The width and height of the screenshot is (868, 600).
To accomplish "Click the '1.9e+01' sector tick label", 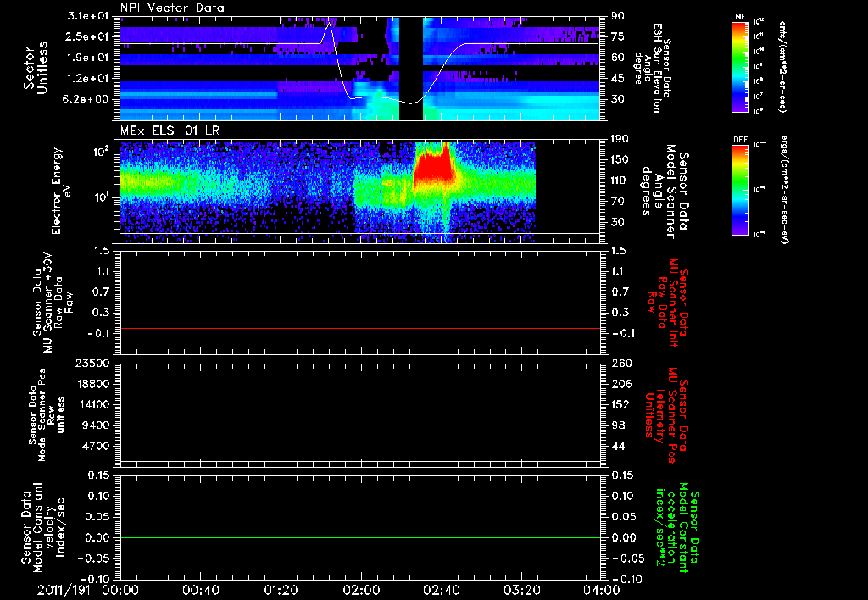I will 88,58.
